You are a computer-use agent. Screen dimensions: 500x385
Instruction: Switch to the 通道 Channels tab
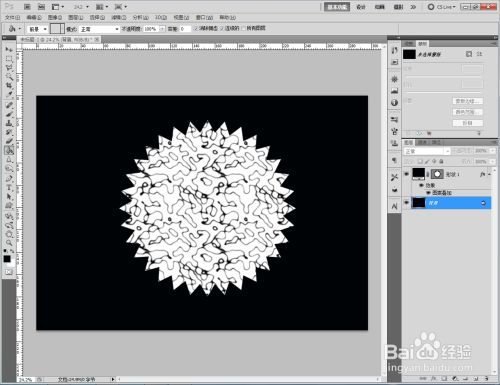[423, 142]
